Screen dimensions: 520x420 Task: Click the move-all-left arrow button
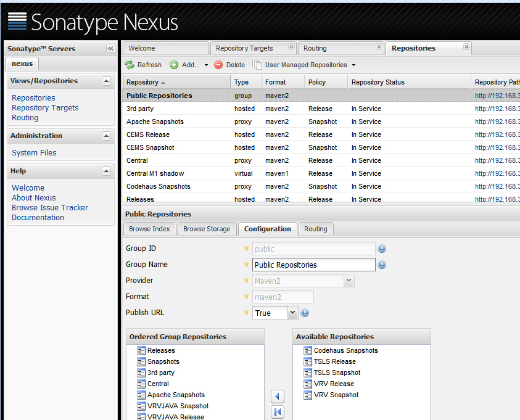(278, 412)
